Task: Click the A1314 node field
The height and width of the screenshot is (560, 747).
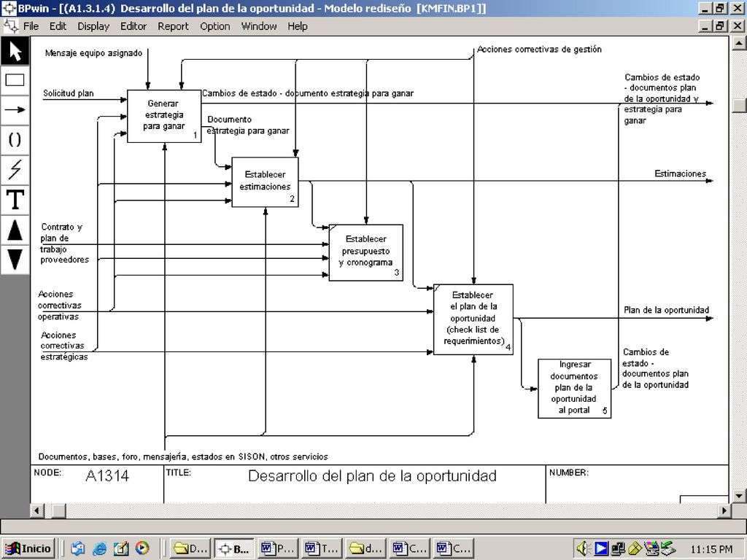Action: [x=107, y=475]
